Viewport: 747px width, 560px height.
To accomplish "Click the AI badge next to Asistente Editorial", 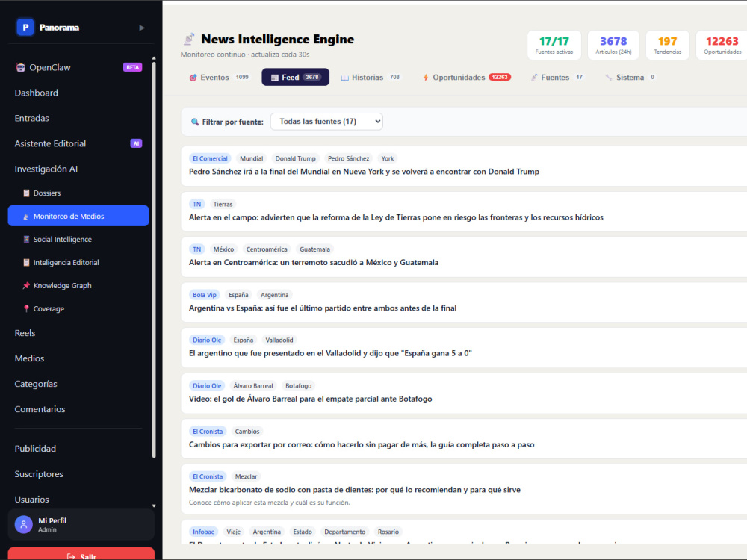I will coord(136,143).
